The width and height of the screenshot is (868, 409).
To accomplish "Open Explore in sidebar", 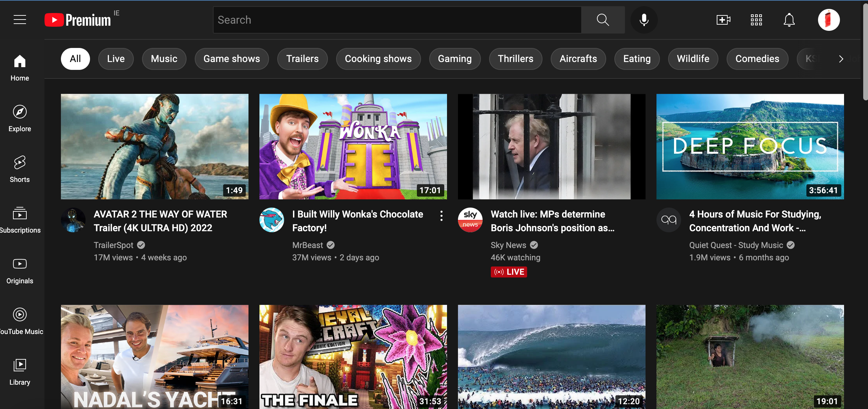I will (20, 119).
